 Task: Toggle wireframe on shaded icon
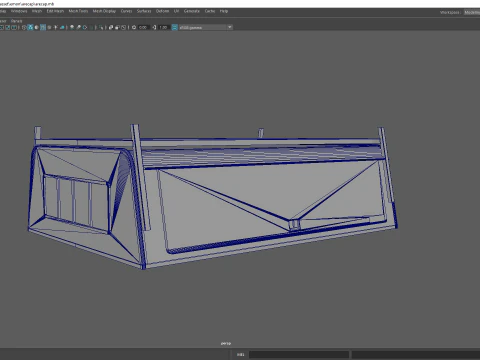click(43, 27)
